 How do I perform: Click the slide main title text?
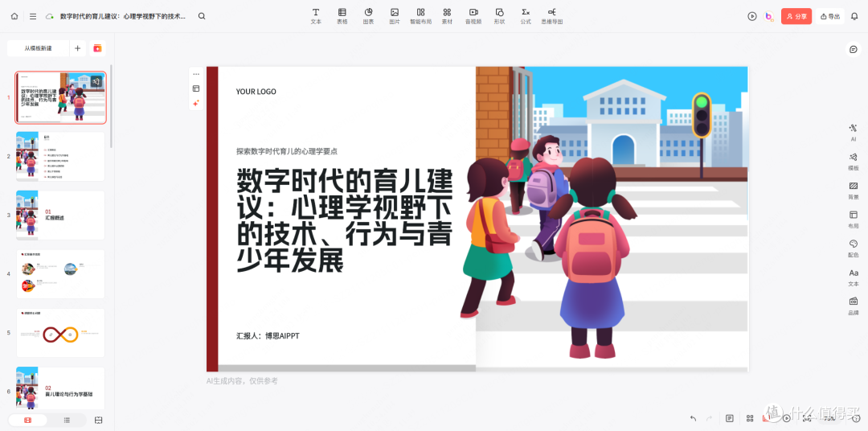[x=345, y=220]
